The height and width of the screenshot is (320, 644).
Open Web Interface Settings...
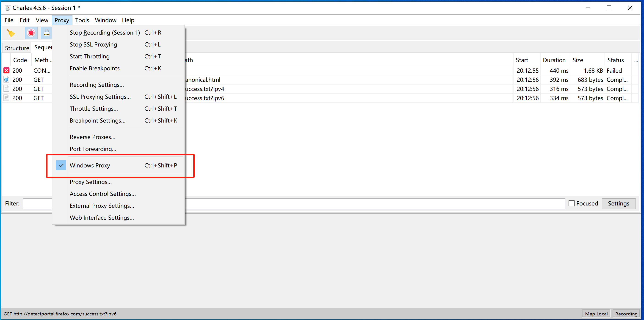pyautogui.click(x=119, y=218)
